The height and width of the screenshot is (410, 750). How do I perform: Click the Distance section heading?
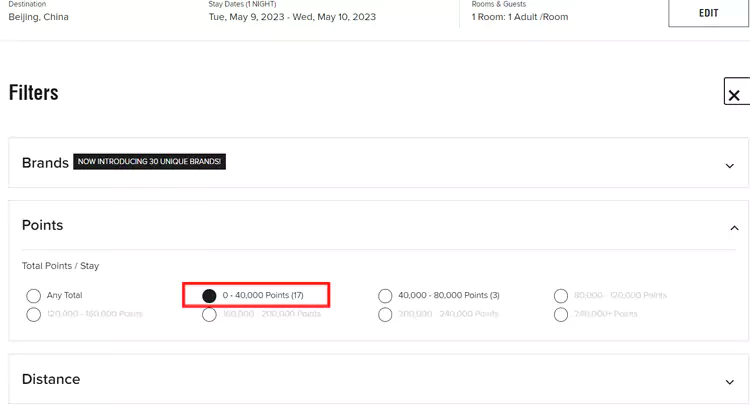[51, 380]
